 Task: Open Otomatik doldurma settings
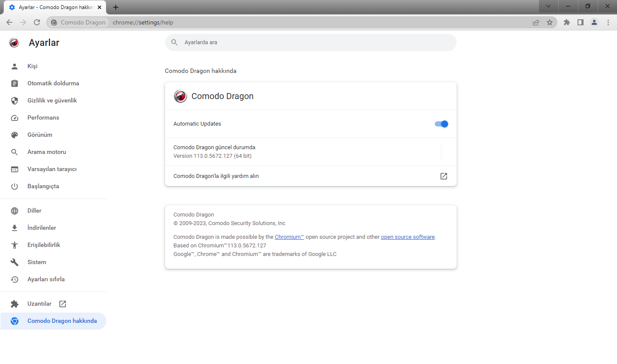point(53,83)
